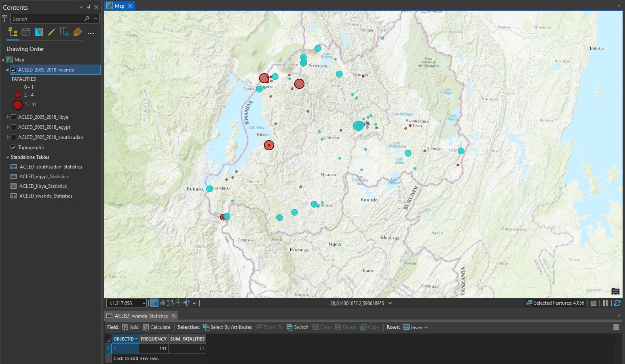This screenshot has height=364, width=625.
Task: Enable ACLED_2005_2018_libya layer visibility
Action: click(x=13, y=117)
